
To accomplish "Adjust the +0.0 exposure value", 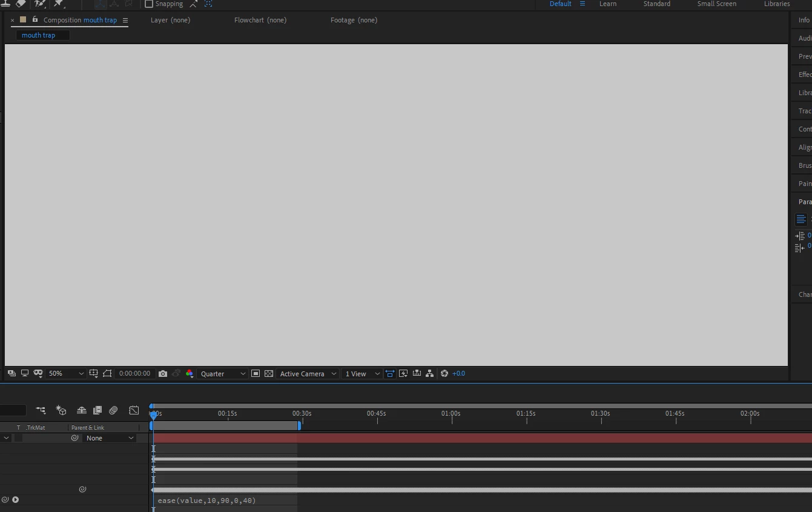I will [459, 374].
